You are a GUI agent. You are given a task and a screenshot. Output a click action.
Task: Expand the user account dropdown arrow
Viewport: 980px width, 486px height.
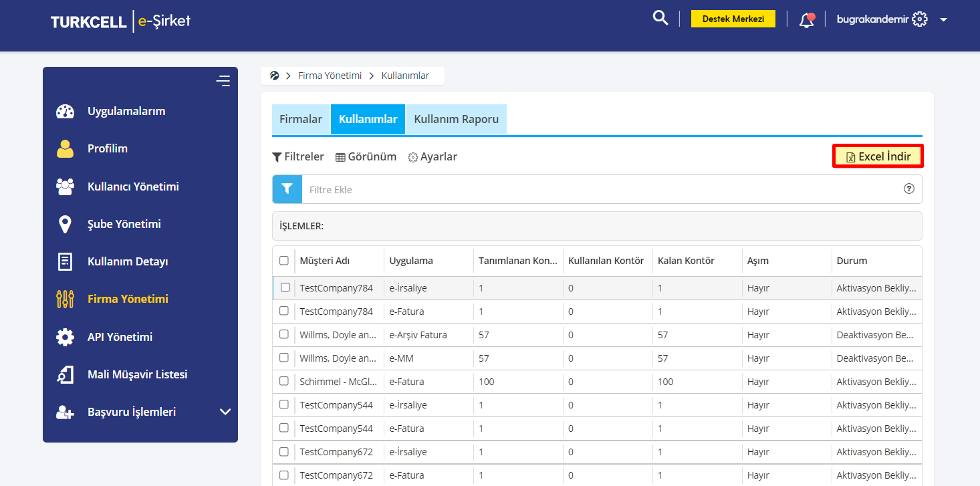coord(943,20)
